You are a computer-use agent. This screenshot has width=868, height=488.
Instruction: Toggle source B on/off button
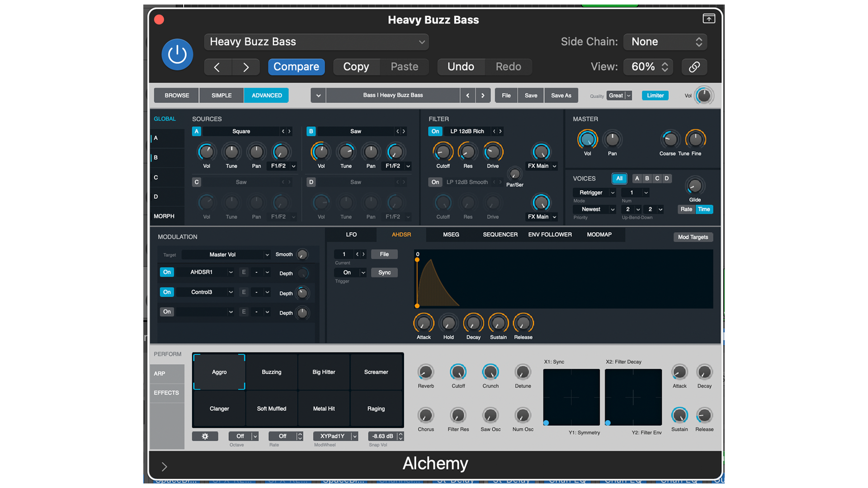(311, 131)
